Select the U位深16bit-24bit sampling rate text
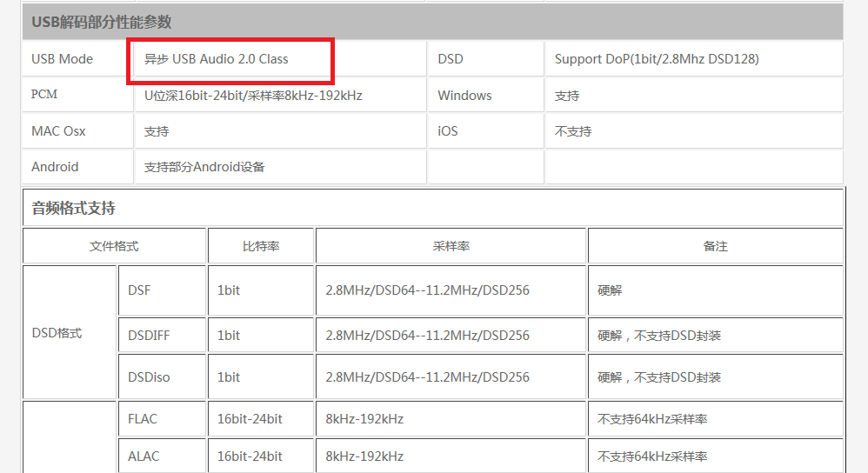This screenshot has width=868, height=473. point(253,96)
